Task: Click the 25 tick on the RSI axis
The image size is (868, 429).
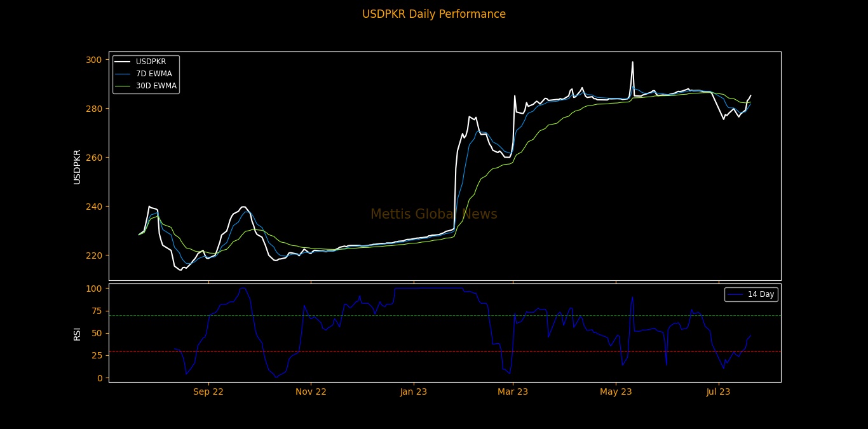Action: coord(97,355)
